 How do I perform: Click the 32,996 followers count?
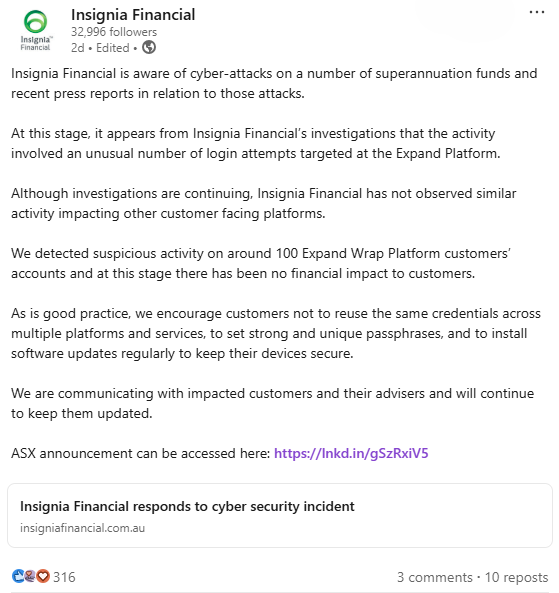(114, 32)
